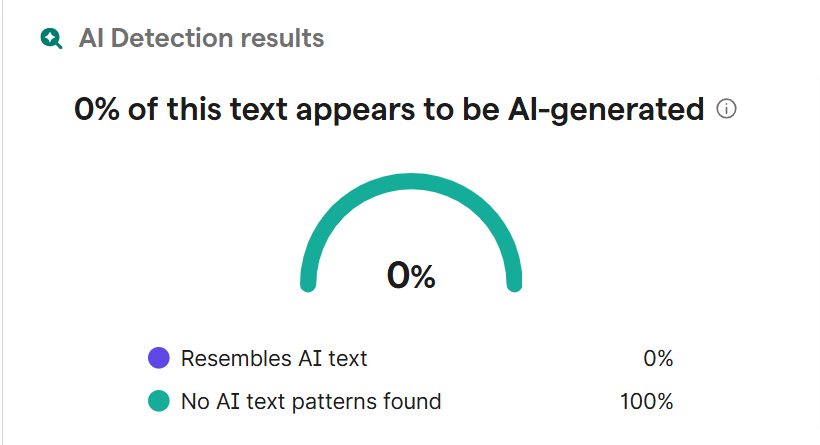The width and height of the screenshot is (820, 445).
Task: Click the left end of the gauge arc
Action: click(x=308, y=282)
